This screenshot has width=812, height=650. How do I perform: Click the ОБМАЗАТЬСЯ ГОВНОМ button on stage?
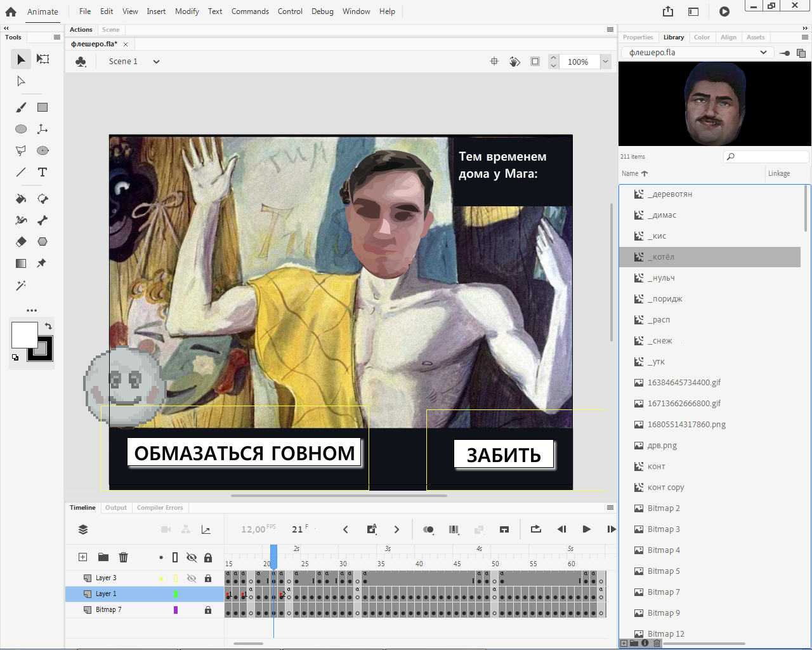click(244, 453)
